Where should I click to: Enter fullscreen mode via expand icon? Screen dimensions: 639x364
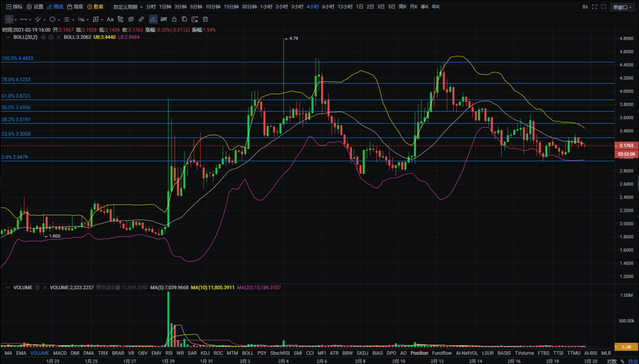[x=594, y=7]
